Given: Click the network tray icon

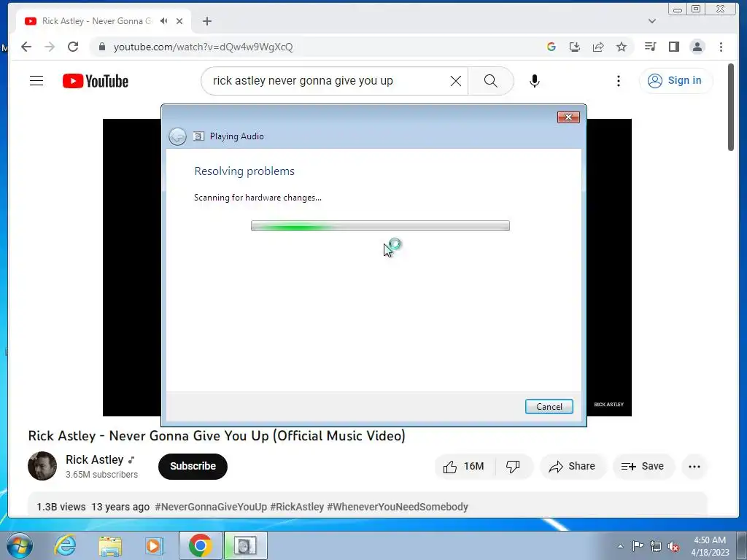Looking at the screenshot, I should 656,546.
